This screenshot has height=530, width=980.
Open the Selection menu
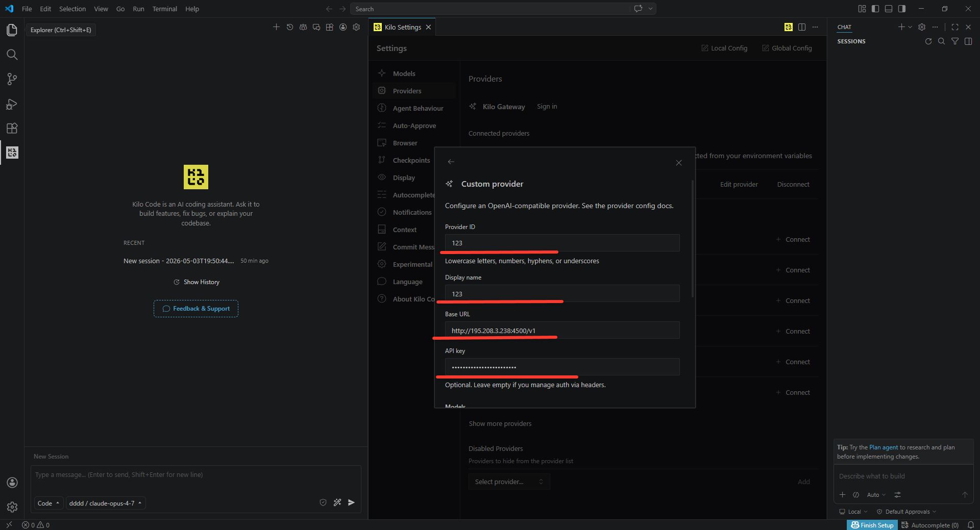click(x=72, y=9)
